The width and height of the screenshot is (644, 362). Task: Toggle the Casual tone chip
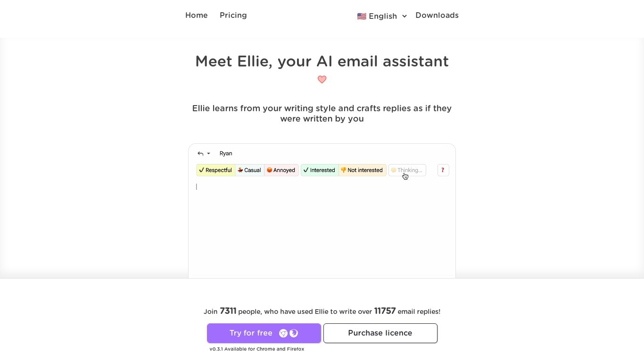pyautogui.click(x=249, y=170)
